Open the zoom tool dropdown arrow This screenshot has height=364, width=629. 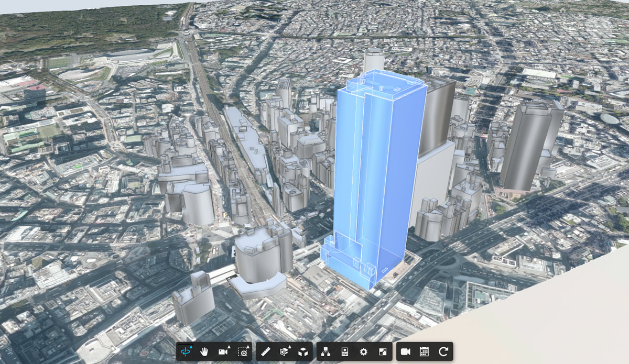[x=248, y=346]
